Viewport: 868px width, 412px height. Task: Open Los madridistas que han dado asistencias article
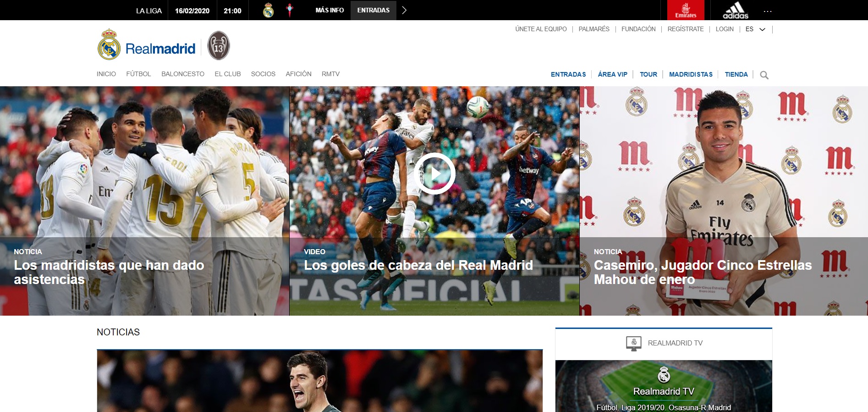click(109, 272)
